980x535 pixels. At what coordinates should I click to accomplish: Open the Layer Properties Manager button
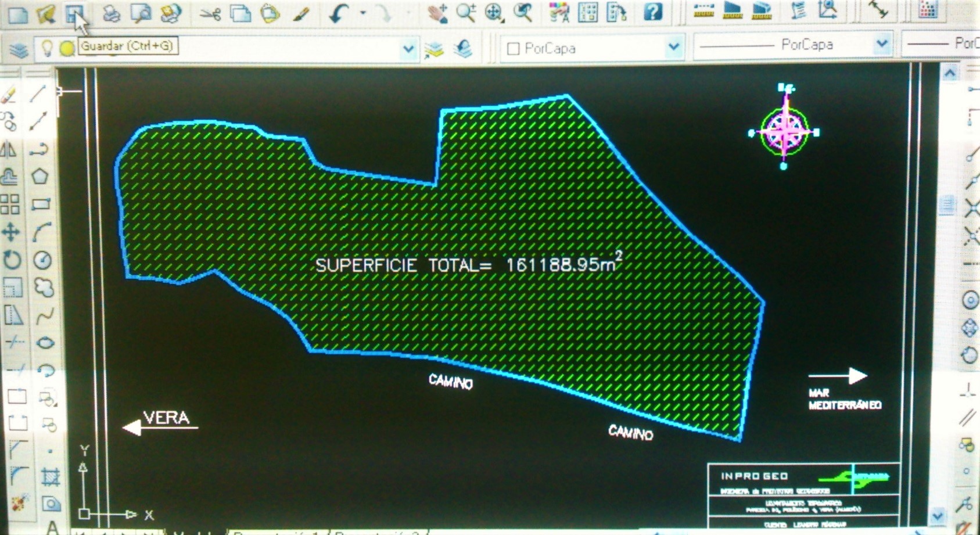coord(19,51)
